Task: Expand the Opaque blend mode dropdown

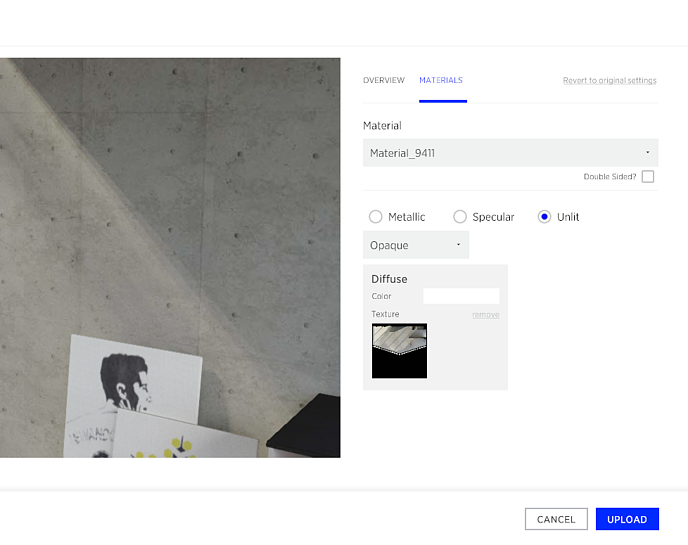Action: coord(415,245)
